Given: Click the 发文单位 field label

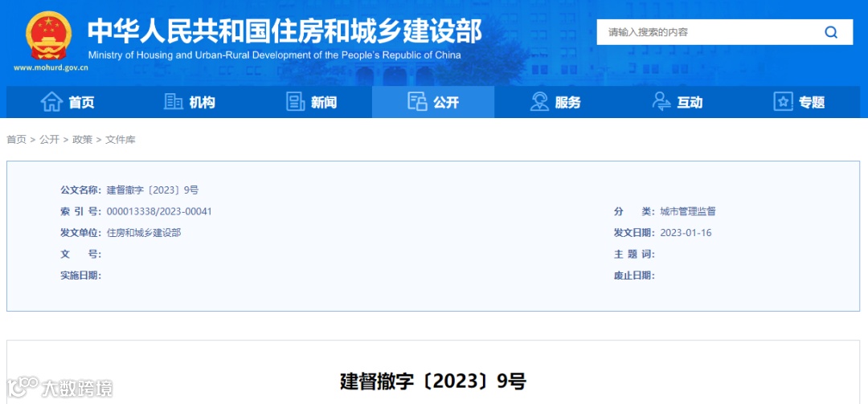Looking at the screenshot, I should pyautogui.click(x=81, y=233).
